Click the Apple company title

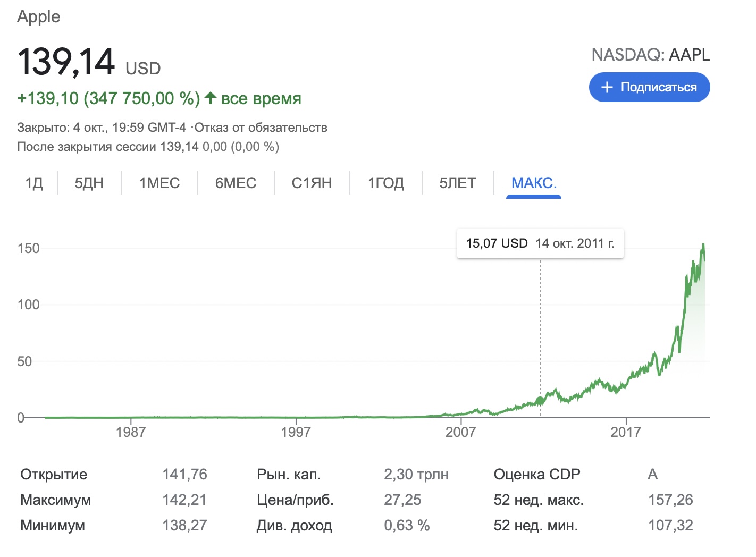coord(39,16)
